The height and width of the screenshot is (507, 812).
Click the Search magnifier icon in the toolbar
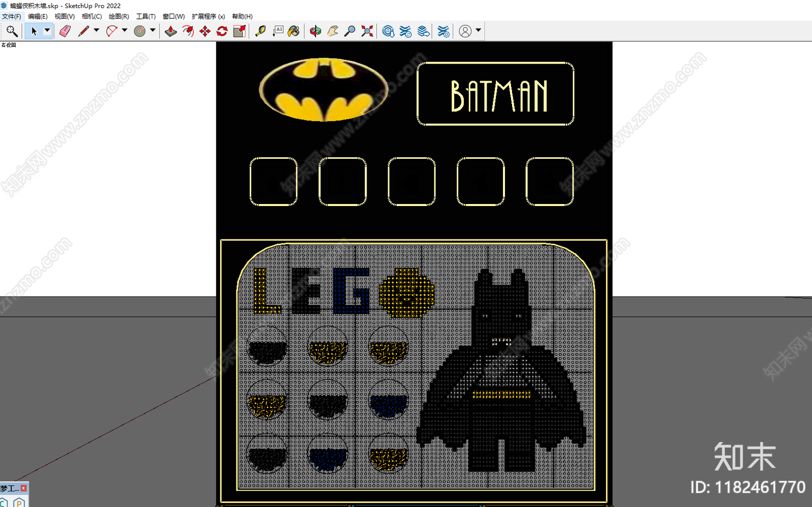12,31
